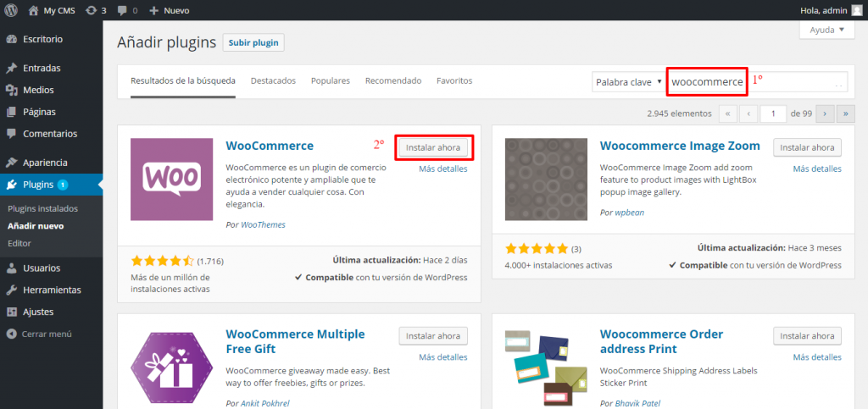This screenshot has height=409, width=868.
Task: Expand the Ayuda help dropdown
Action: [x=827, y=30]
